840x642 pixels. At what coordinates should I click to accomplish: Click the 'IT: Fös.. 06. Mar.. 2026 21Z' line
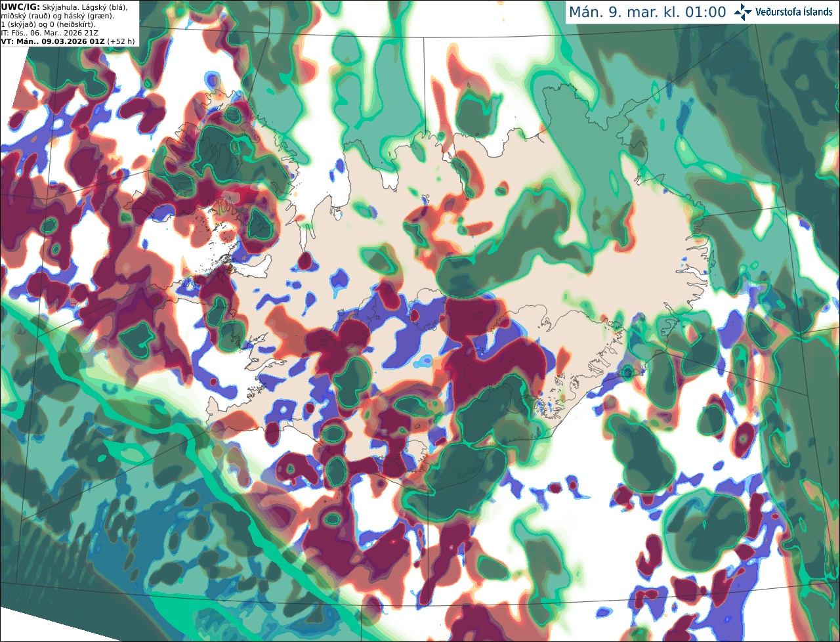[x=49, y=33]
